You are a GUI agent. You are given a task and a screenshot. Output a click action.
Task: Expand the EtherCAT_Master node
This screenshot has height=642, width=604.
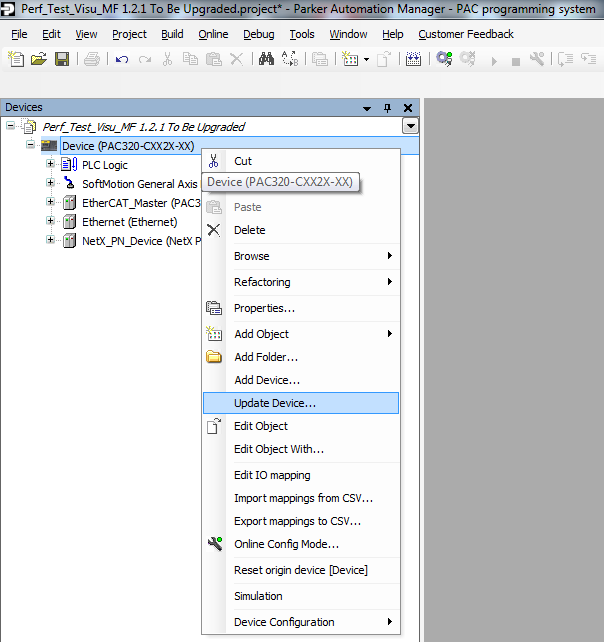(50, 201)
